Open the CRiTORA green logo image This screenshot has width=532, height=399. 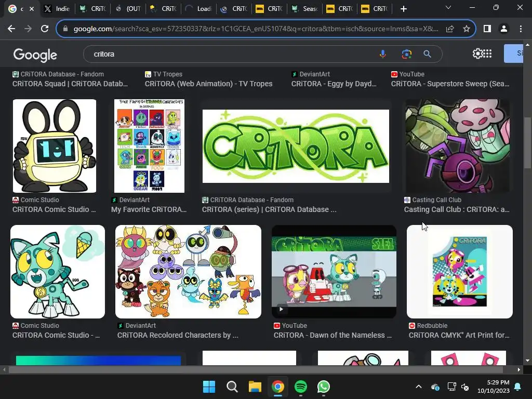[x=296, y=146]
